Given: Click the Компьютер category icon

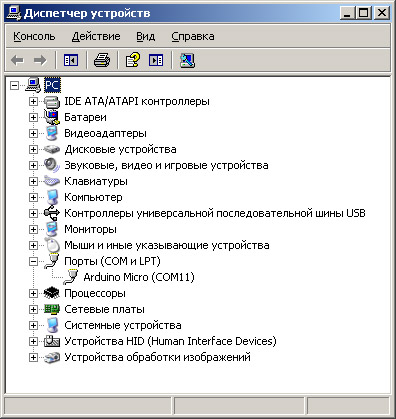Looking at the screenshot, I should (52, 197).
